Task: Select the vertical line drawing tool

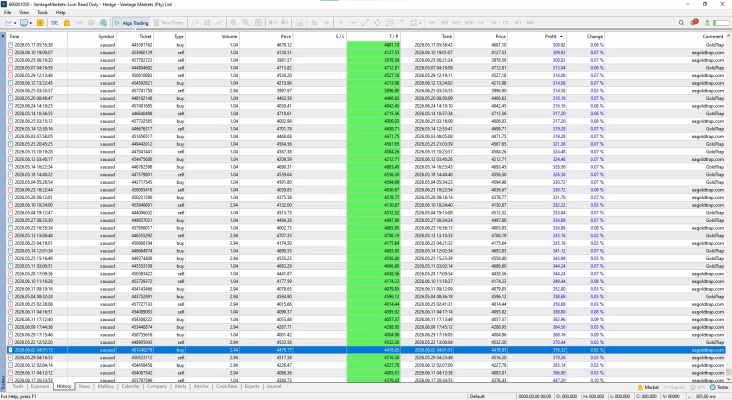Action: pos(341,22)
